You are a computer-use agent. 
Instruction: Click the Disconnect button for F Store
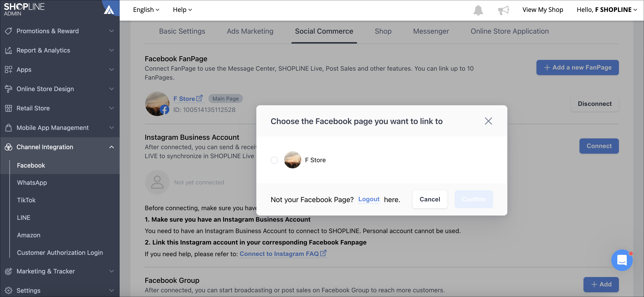(594, 104)
